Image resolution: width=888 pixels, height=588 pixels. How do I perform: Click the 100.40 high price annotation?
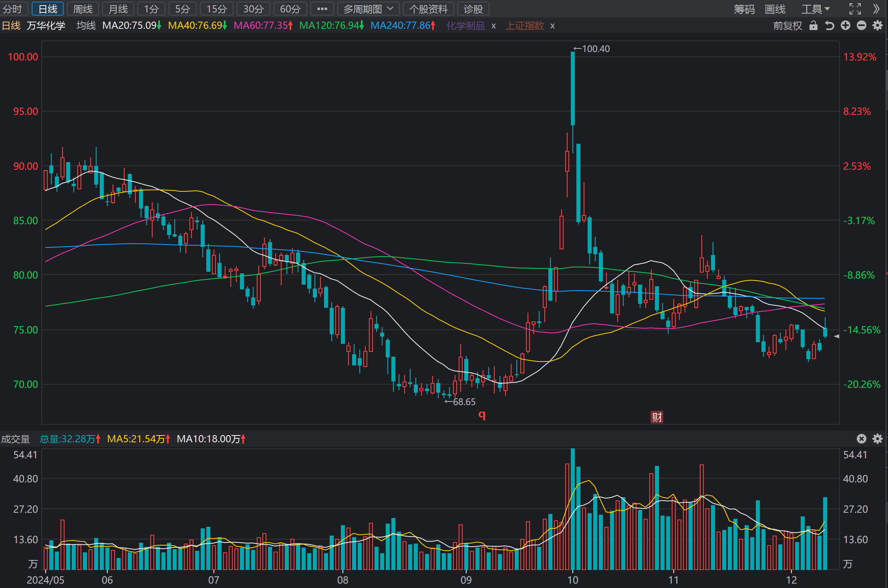(592, 49)
